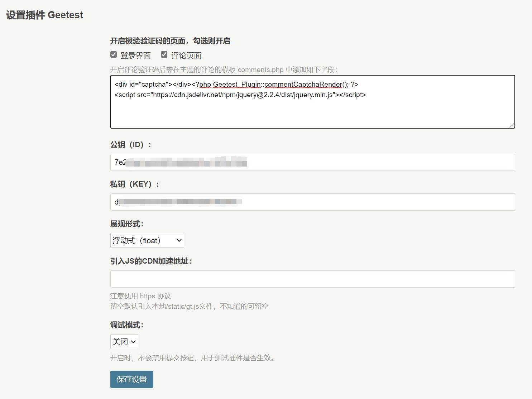The height and width of the screenshot is (399, 532).
Task: Open the 调试模式 dropdown showing 关闭
Action: tap(124, 342)
